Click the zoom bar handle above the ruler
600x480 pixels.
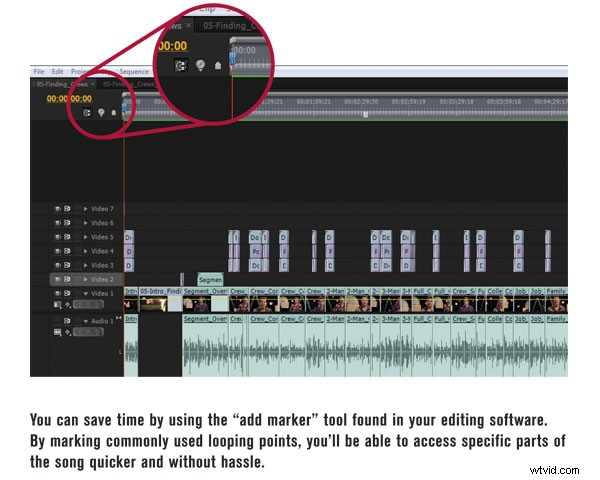(124, 94)
